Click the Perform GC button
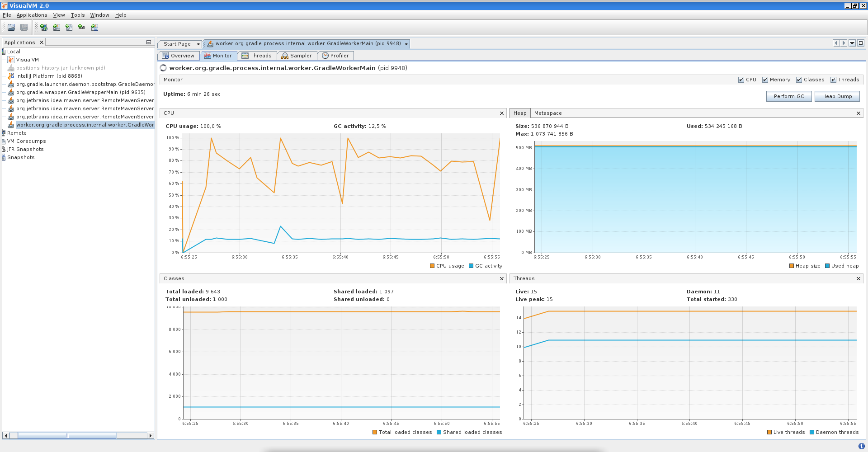The image size is (868, 452). click(x=789, y=96)
